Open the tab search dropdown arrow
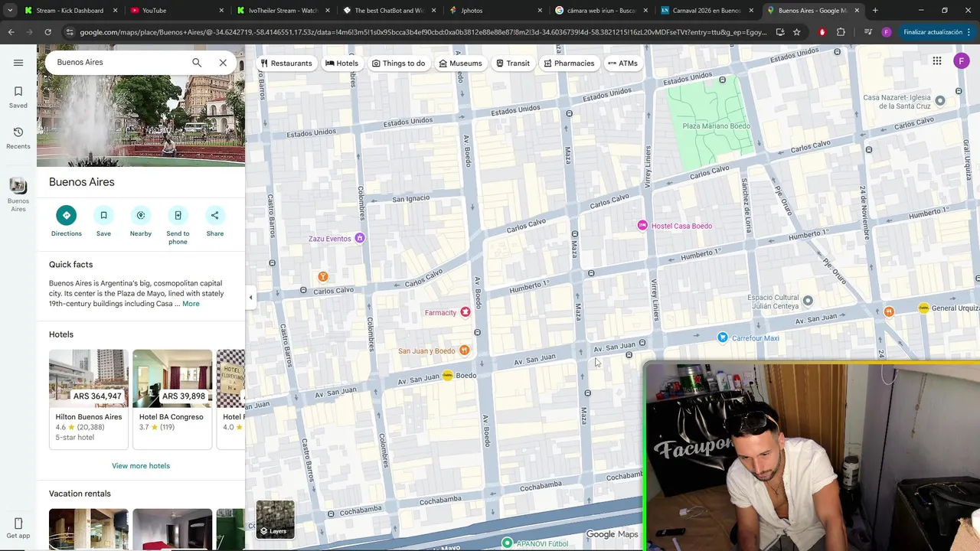 pos(9,10)
